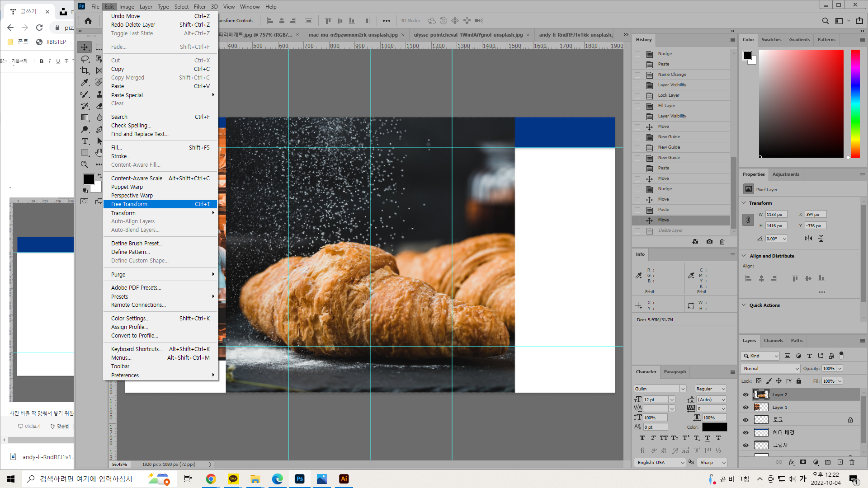The image size is (868, 488).
Task: Open Sharp anti-aliasing dropdown
Action: [712, 463]
